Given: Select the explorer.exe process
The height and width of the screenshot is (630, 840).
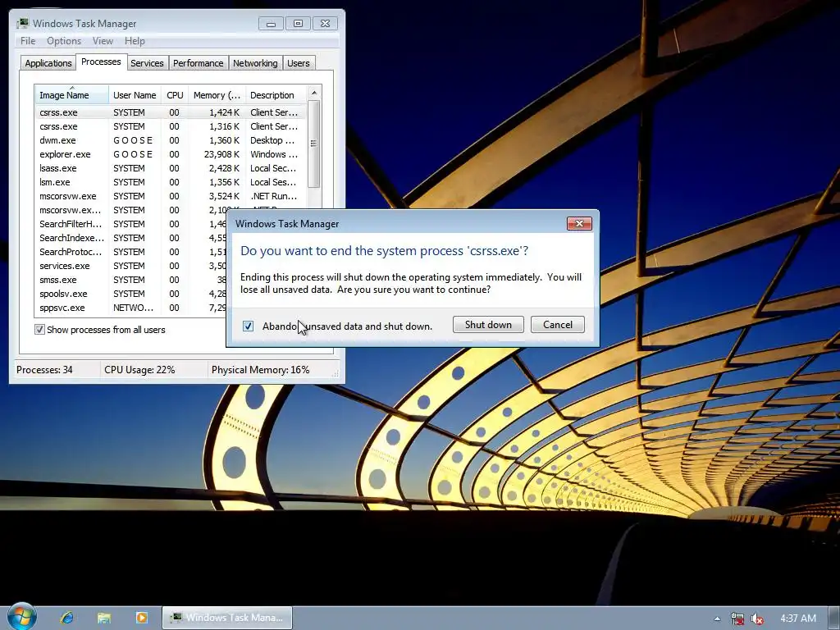Looking at the screenshot, I should pyautogui.click(x=171, y=154).
